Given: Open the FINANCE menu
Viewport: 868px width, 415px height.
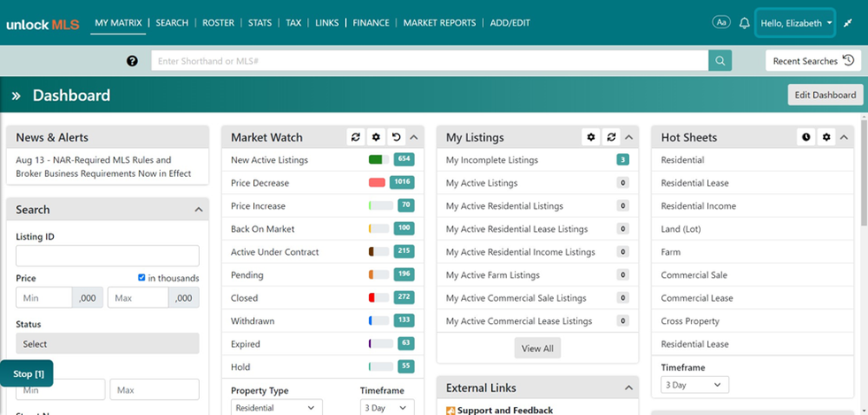Looking at the screenshot, I should pos(371,23).
